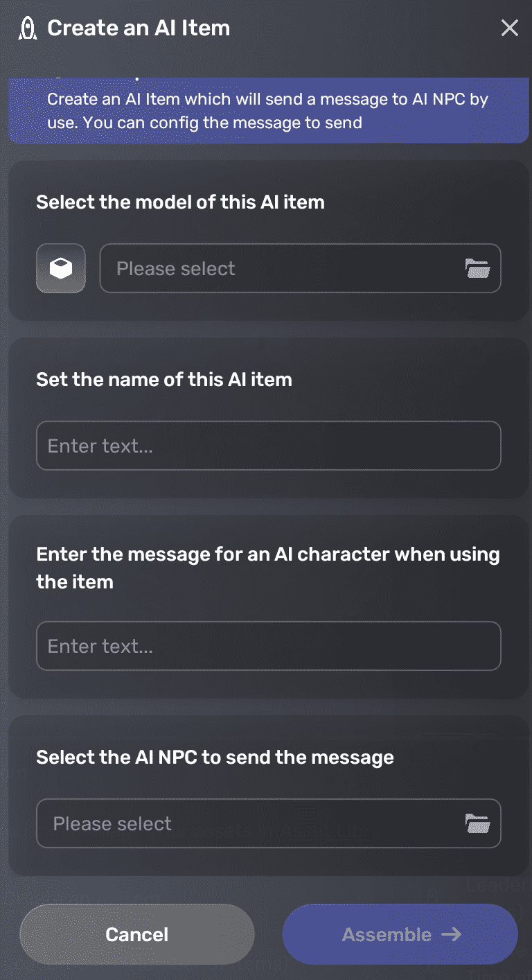The image size is (532, 980).
Task: Expand the model "Please select" field
Action: tap(277, 268)
